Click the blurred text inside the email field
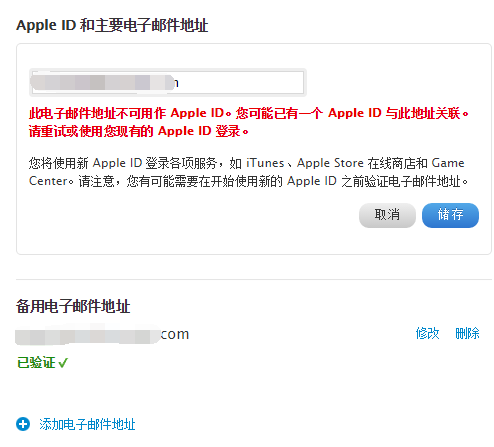Screen dimensions: 494x447 pyautogui.click(x=102, y=83)
